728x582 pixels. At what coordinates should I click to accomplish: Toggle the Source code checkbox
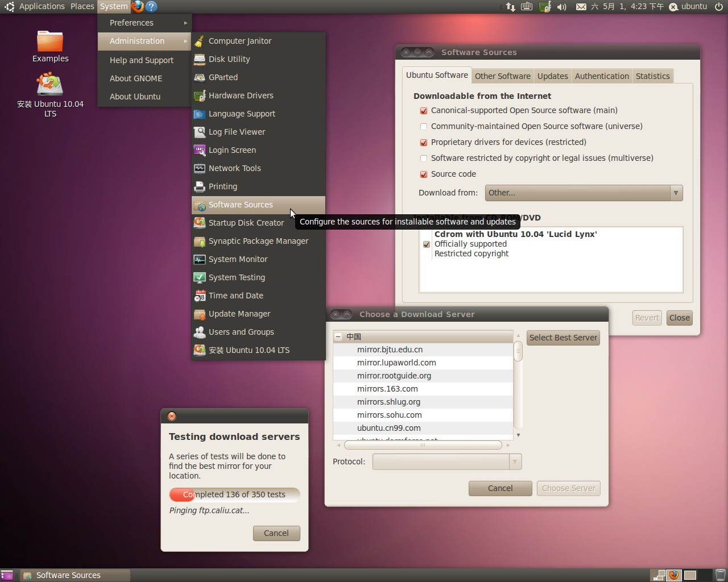click(x=424, y=174)
